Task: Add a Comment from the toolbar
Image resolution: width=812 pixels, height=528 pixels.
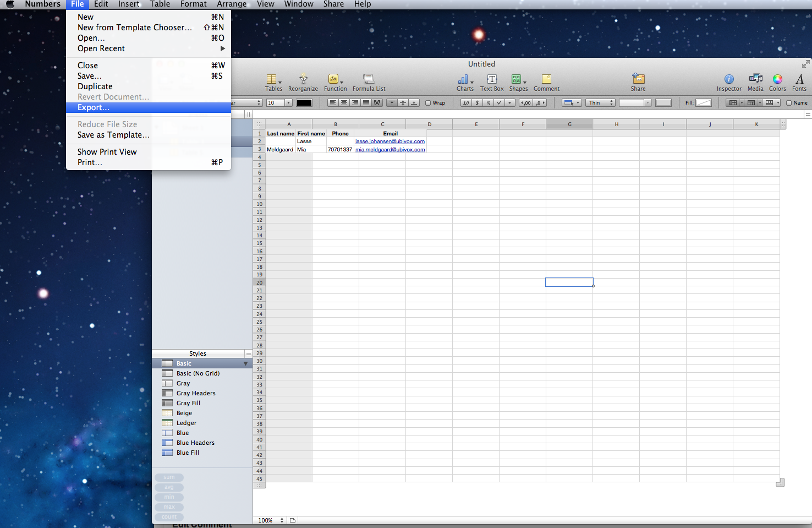Action: click(546, 83)
